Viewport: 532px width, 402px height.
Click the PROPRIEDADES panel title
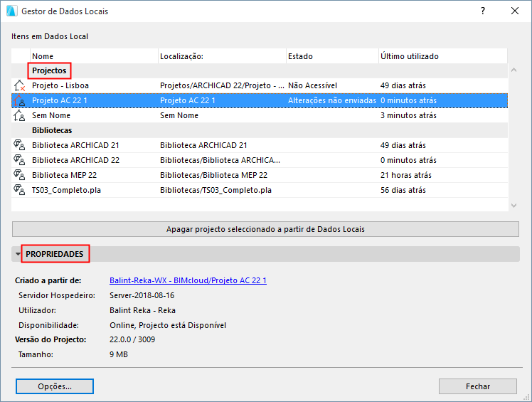tap(55, 254)
